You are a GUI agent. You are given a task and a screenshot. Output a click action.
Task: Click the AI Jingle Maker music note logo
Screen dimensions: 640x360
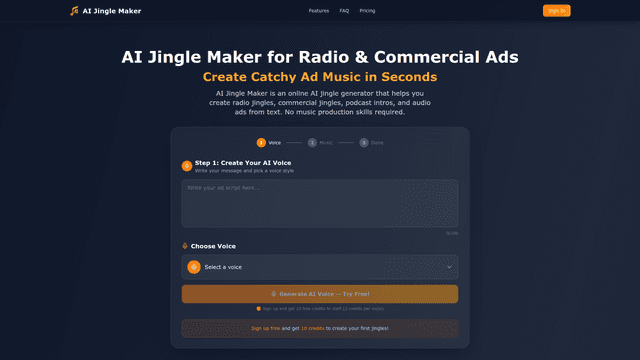[74, 11]
